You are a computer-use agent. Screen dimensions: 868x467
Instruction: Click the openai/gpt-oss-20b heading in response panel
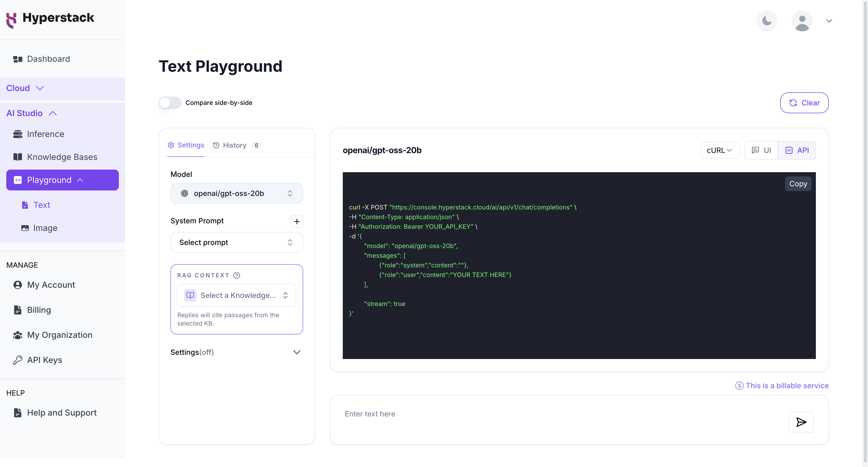382,150
